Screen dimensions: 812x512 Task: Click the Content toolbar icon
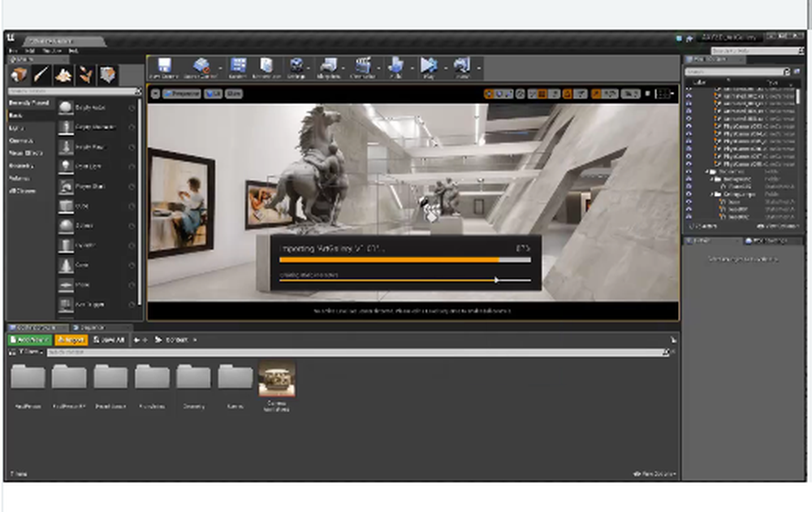(238, 66)
